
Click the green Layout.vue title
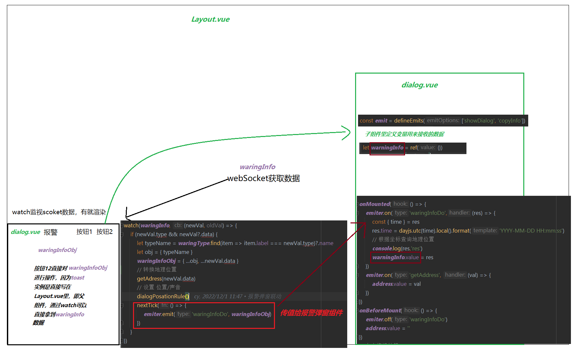point(210,19)
